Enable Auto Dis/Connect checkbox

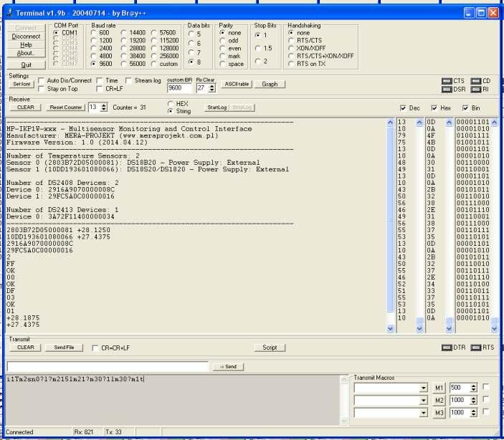[x=41, y=80]
